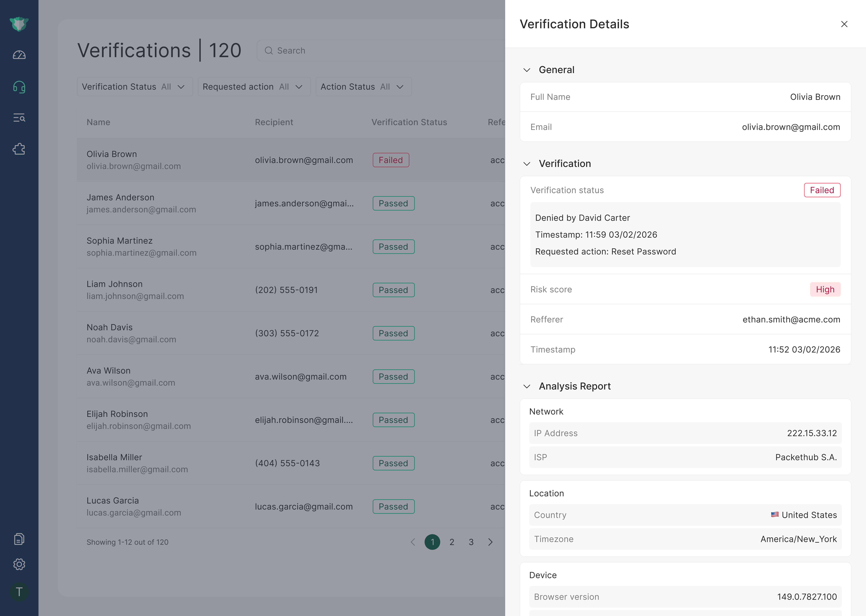Close the Verification Details panel
Screen dimensions: 866x616
(x=844, y=24)
